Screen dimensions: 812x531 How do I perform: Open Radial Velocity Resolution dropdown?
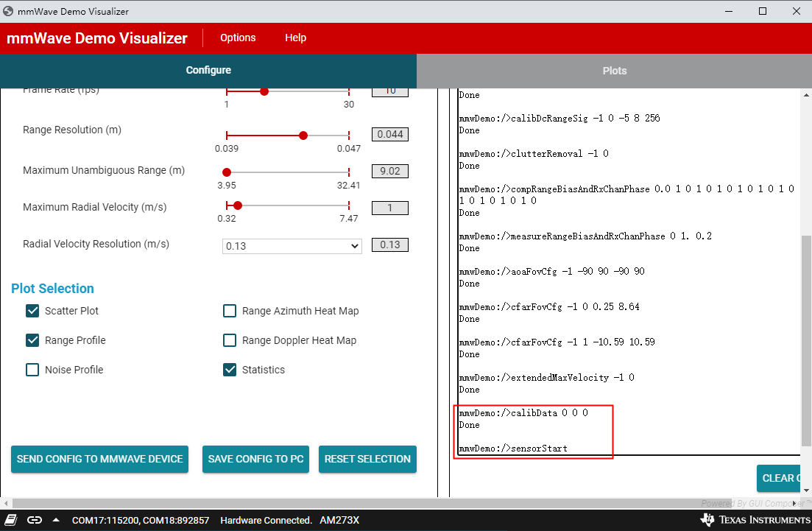(x=292, y=246)
